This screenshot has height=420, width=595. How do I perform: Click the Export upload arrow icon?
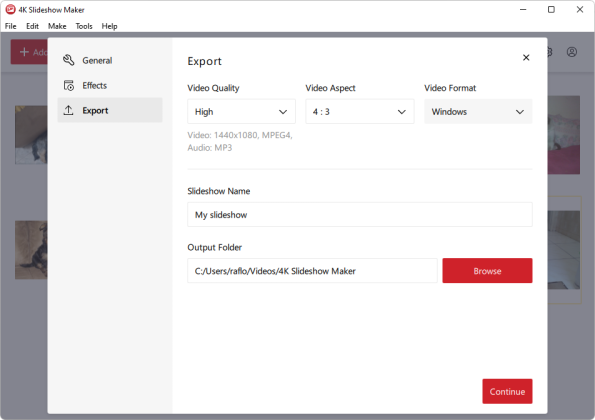click(x=68, y=110)
